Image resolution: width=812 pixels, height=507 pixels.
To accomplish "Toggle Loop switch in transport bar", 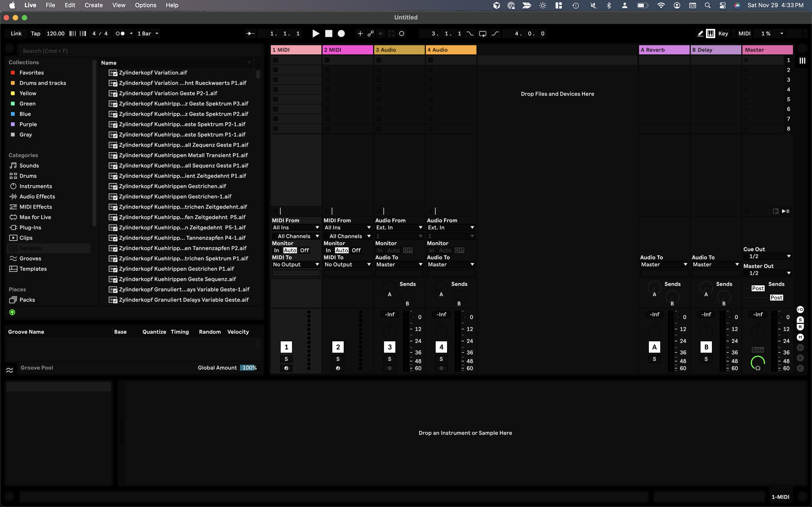I will pos(483,33).
